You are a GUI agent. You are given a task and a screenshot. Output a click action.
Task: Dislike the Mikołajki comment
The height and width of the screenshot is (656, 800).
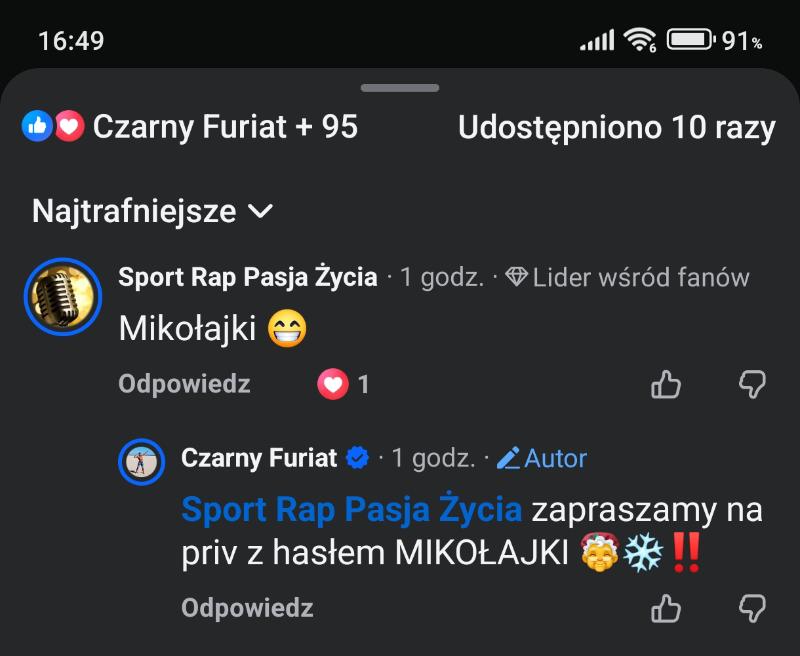click(x=751, y=384)
